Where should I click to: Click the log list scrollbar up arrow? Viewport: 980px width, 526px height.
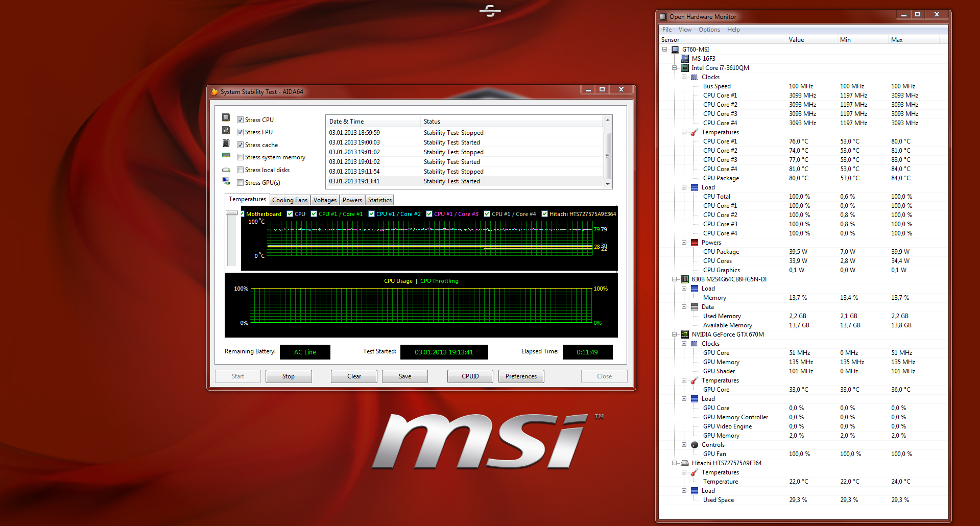pyautogui.click(x=608, y=120)
